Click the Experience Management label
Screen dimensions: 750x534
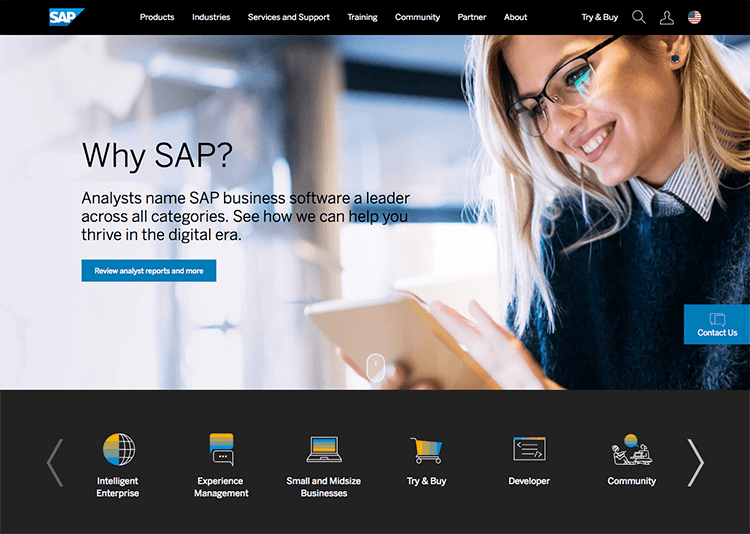221,487
